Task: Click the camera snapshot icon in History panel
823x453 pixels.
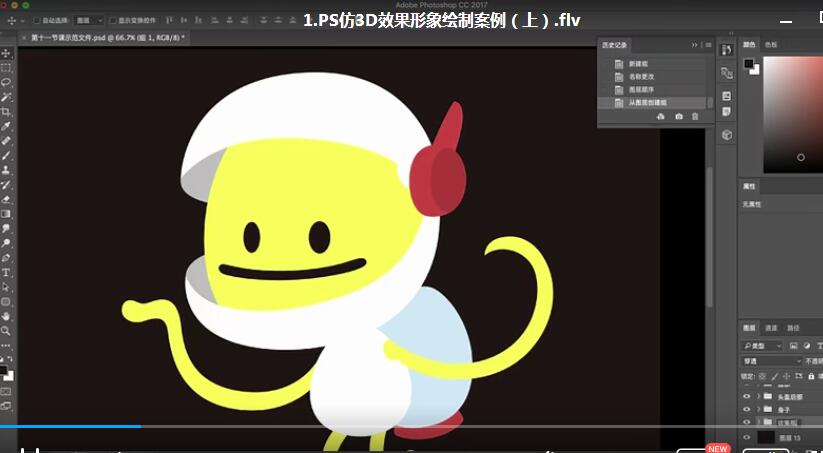Action: click(x=679, y=117)
